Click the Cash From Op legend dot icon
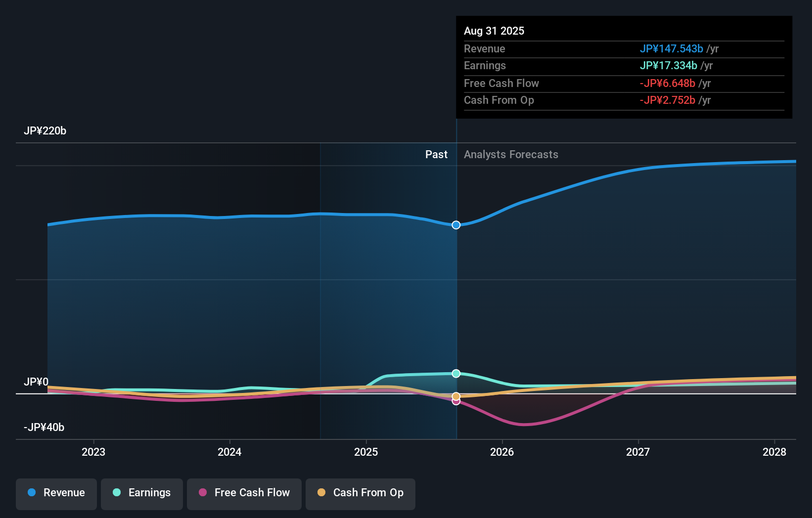Image resolution: width=812 pixels, height=518 pixels. [x=322, y=493]
